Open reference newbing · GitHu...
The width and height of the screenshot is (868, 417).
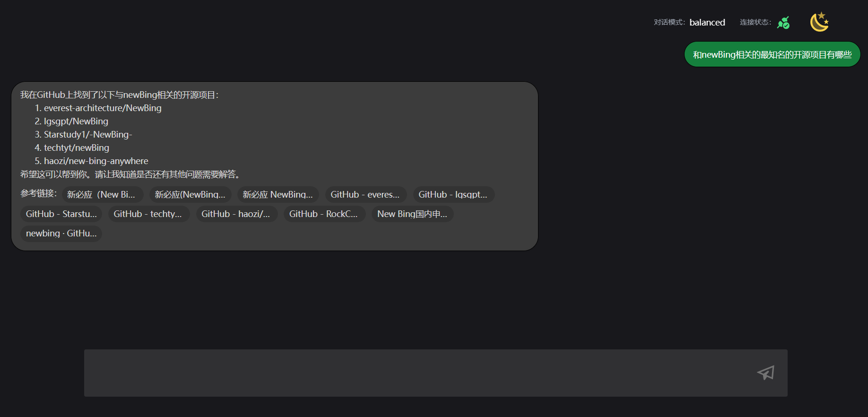point(61,233)
